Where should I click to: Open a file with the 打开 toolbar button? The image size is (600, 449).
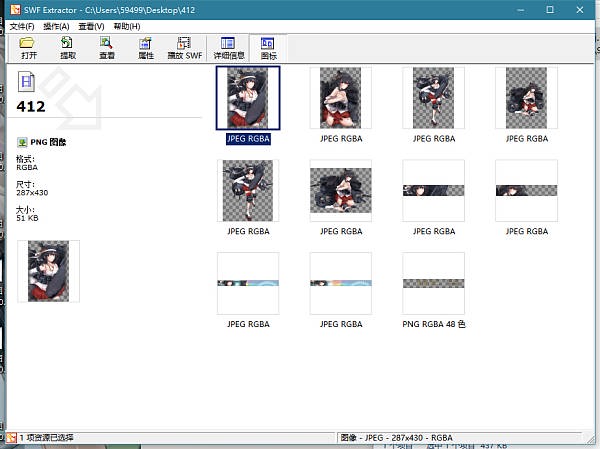(28, 47)
